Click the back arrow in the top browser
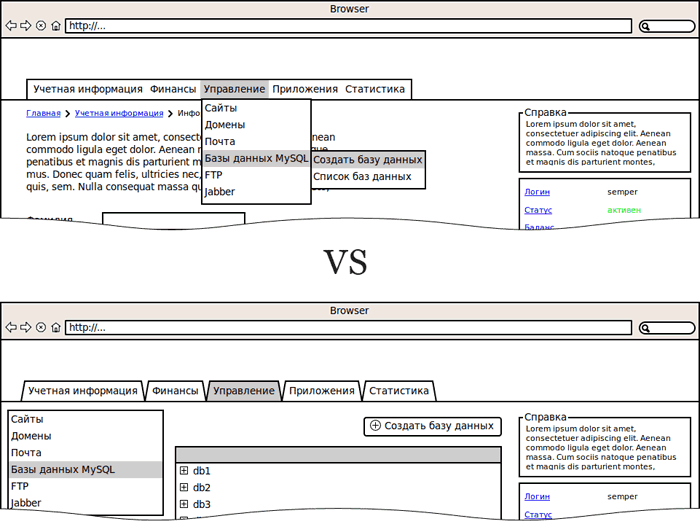The image size is (700, 524). pos(10,26)
